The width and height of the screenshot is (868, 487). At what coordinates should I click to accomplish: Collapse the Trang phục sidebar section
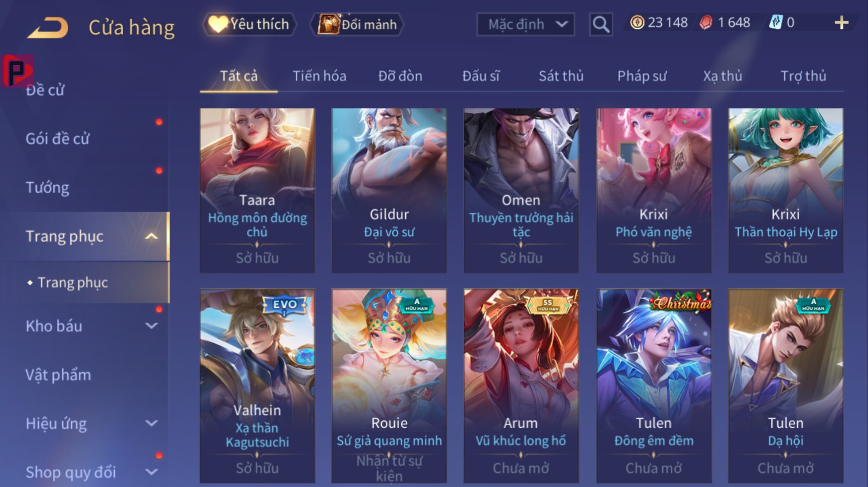click(x=151, y=236)
